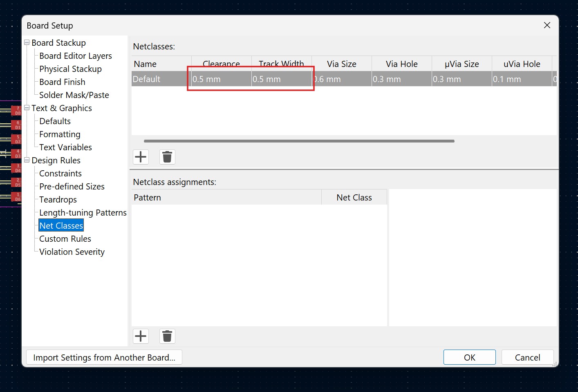Click the Via Size column header

click(342, 64)
